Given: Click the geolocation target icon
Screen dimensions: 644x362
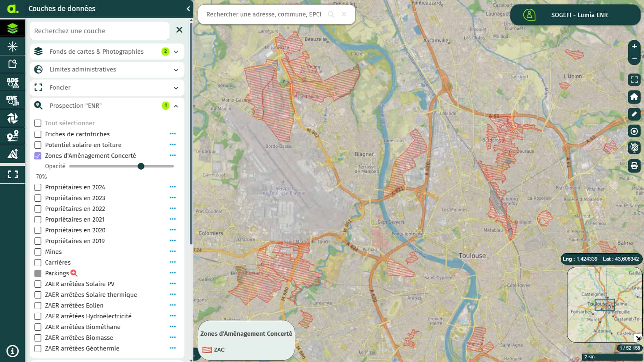Looking at the screenshot, I should point(634,131).
